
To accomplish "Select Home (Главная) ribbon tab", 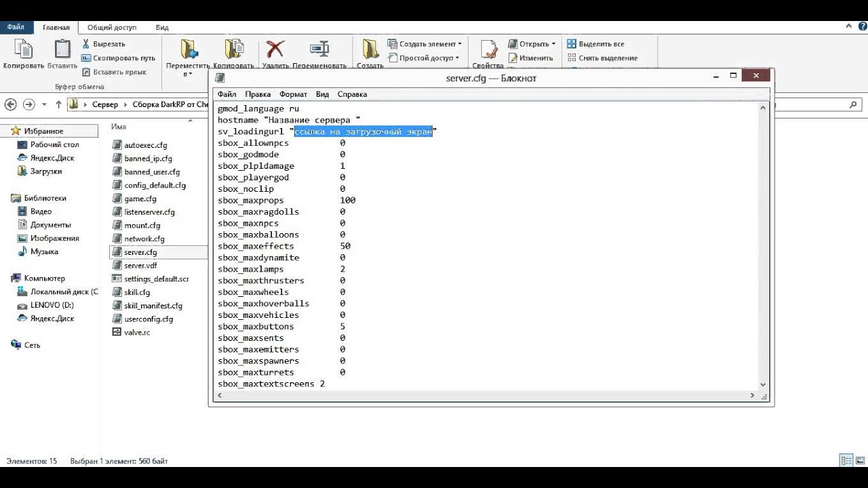I will click(x=56, y=27).
